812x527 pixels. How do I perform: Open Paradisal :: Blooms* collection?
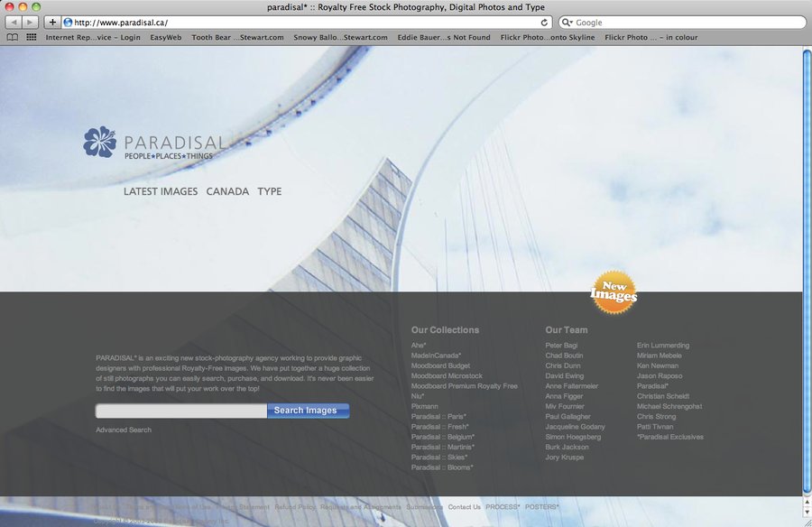point(442,467)
